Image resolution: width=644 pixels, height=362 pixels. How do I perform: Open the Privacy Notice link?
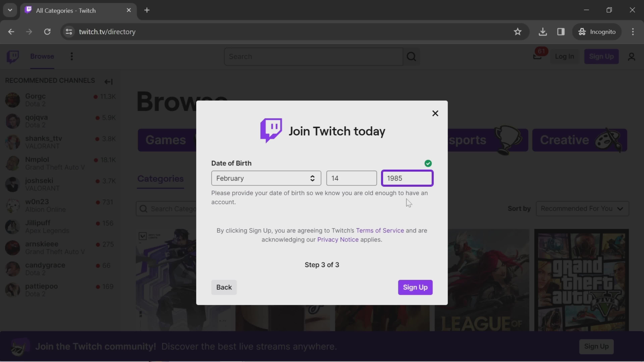coord(337,239)
